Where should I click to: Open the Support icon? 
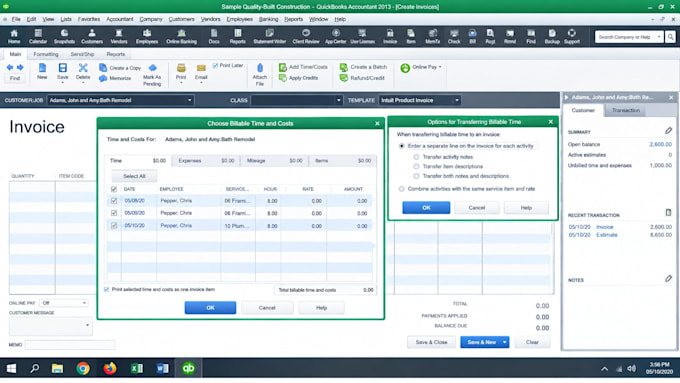tap(572, 36)
